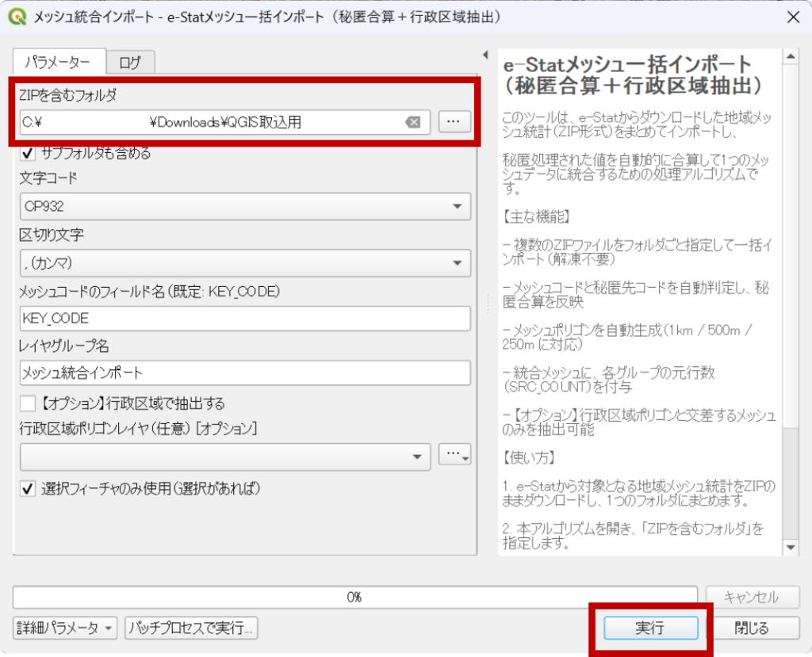Clear the ZIP folder path field
812x657 pixels.
tap(413, 122)
